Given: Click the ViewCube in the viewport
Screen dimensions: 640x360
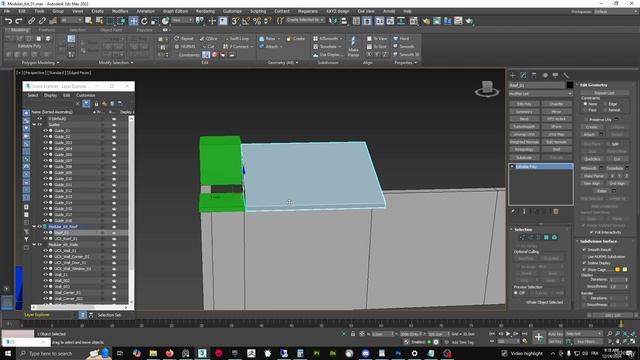Looking at the screenshot, I should click(487, 89).
